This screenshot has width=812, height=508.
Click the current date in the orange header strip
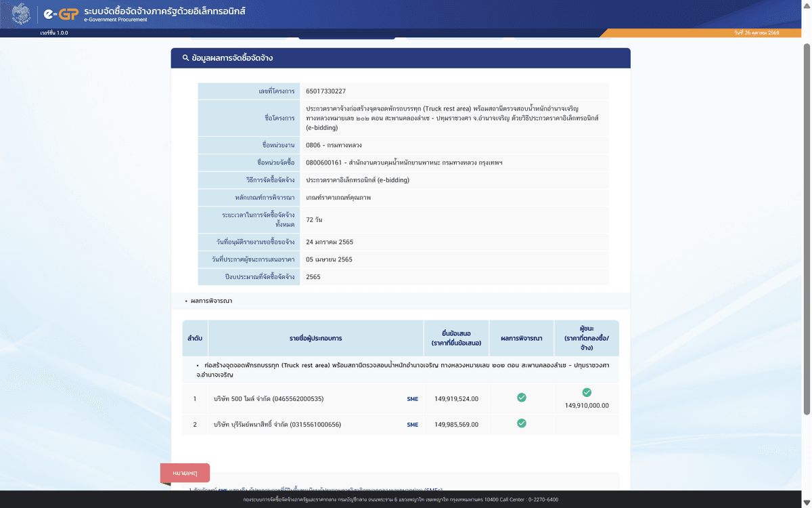coord(756,33)
